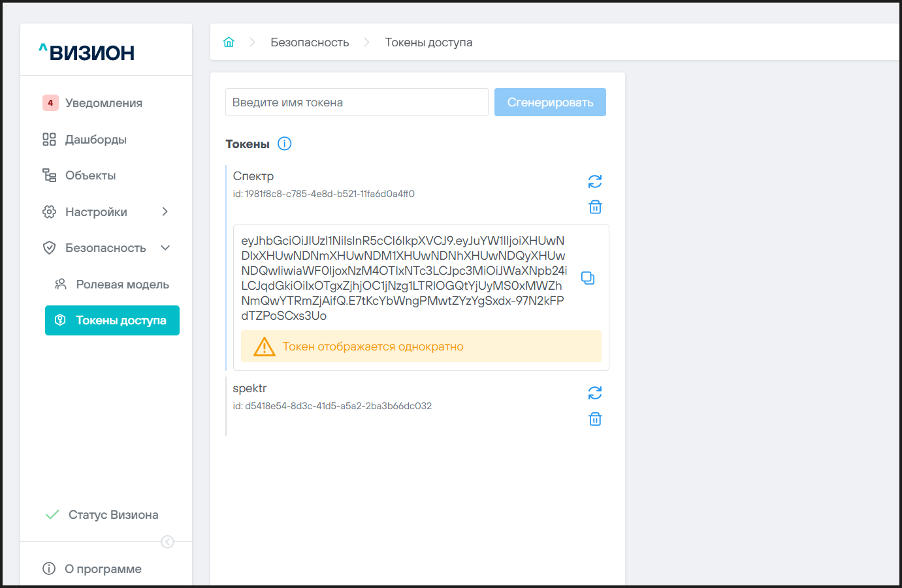Viewport: 902px width, 588px height.
Task: Click the warning triangle icon
Action: (265, 347)
